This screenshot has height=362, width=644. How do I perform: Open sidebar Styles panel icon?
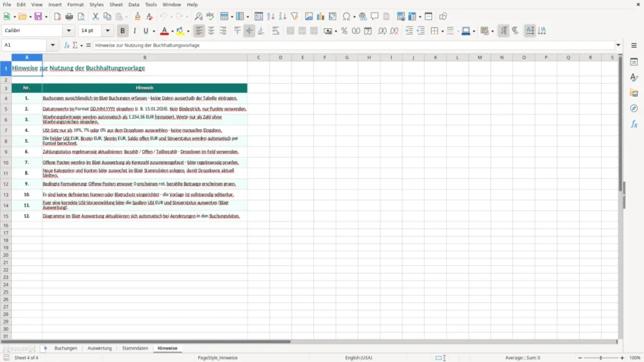tap(634, 77)
